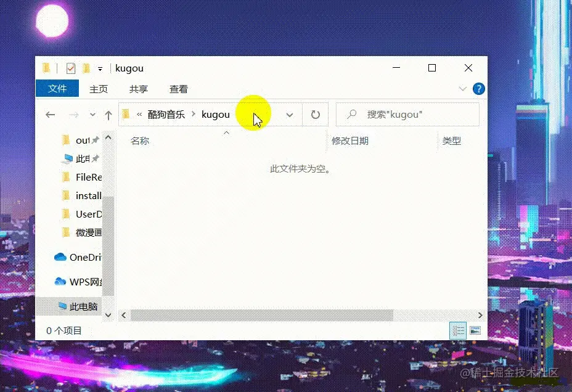Viewport: 572px width, 392px height.
Task: Sort by 名称 column header
Action: click(140, 141)
